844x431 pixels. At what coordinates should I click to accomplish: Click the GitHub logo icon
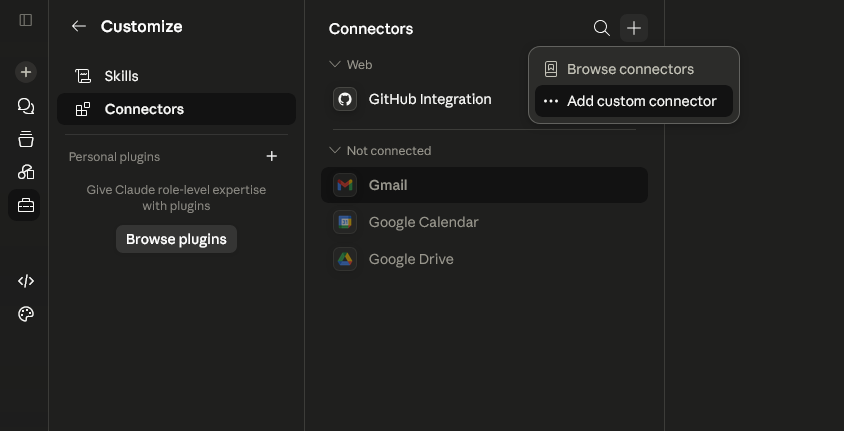pyautogui.click(x=345, y=99)
